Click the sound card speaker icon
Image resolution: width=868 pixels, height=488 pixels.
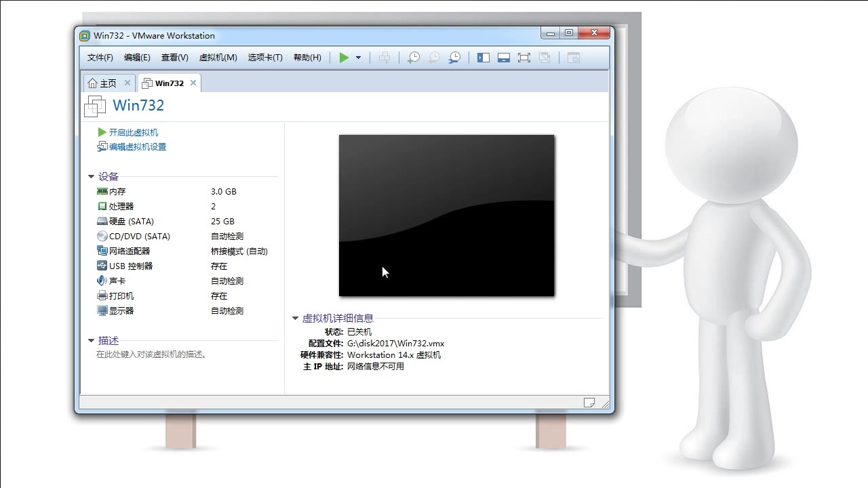click(102, 281)
